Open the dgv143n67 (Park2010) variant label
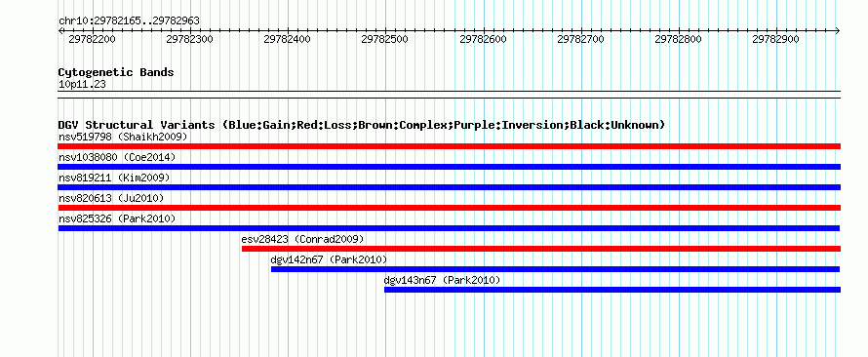This screenshot has width=868, height=357. [443, 280]
